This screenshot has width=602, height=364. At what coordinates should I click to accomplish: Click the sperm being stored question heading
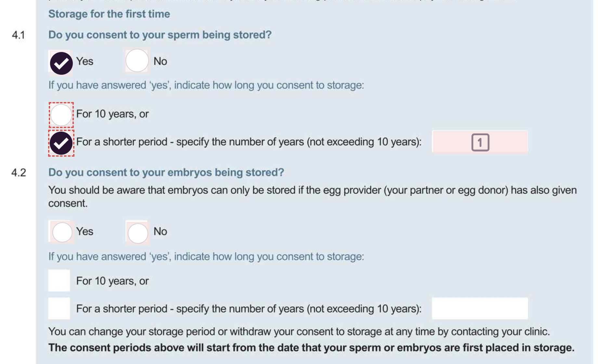click(x=160, y=35)
